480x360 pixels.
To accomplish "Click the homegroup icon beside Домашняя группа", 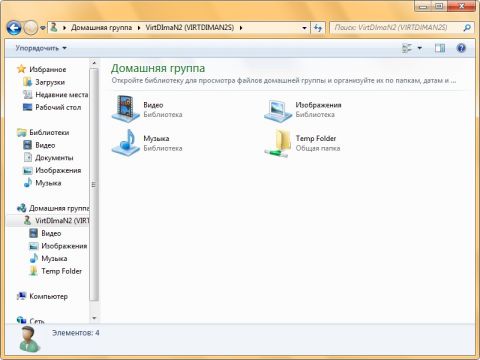I will tap(21, 208).
